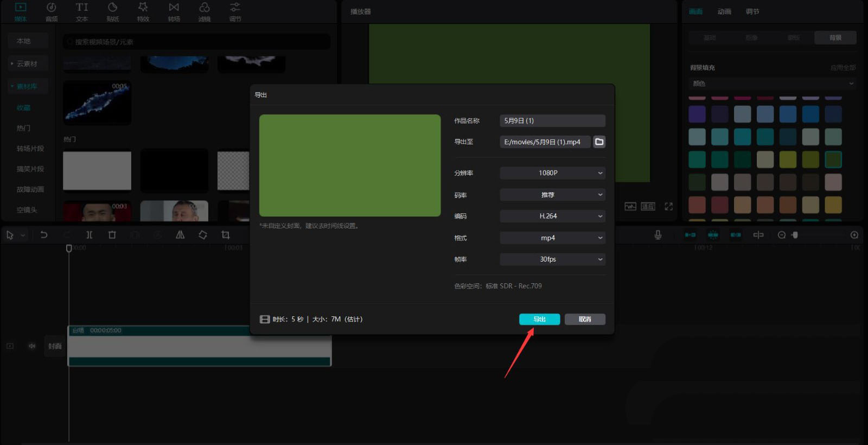Open the 背景 background sub-tab
Viewport: 868px width, 445px height.
[x=835, y=37]
